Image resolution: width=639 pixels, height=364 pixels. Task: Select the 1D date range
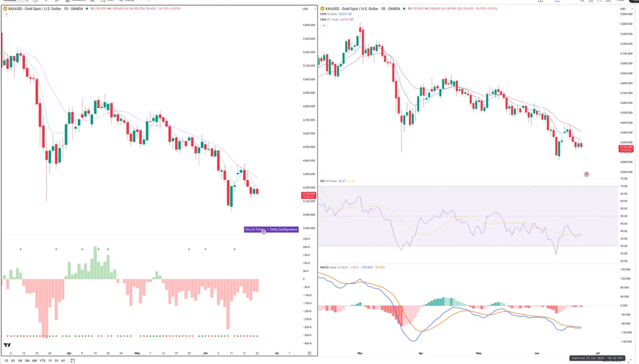point(6,361)
